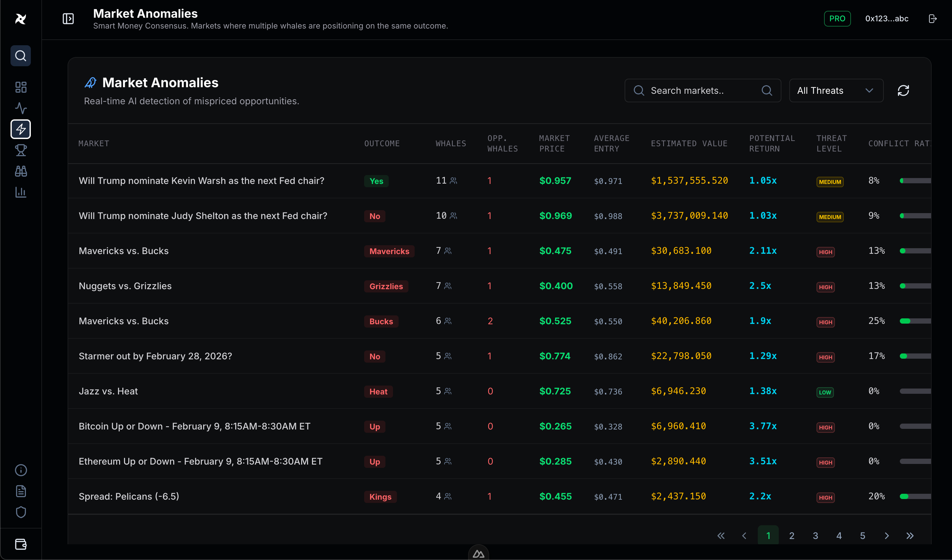Jump to the last page with double chevron
The height and width of the screenshot is (560, 952).
tap(910, 535)
